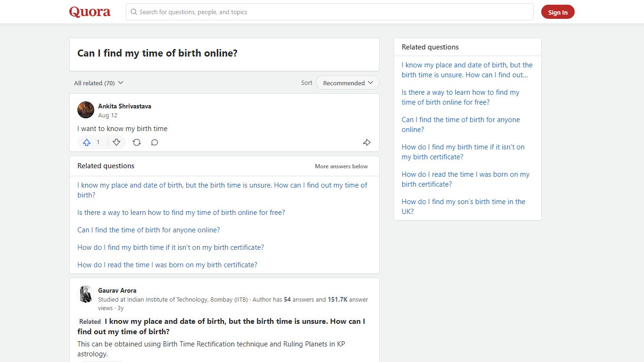Open Gaurav Arora's profile picture
Screen dimensions: 644x362
point(86,294)
